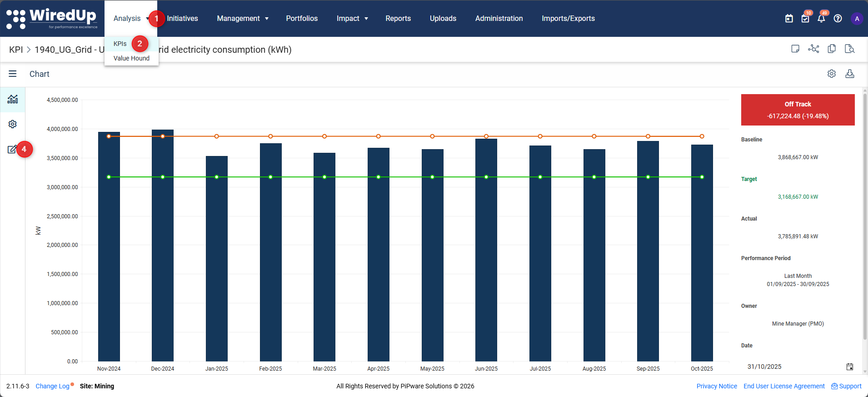Click the copy KPI icon in header
The width and height of the screenshot is (868, 397).
coord(832,49)
